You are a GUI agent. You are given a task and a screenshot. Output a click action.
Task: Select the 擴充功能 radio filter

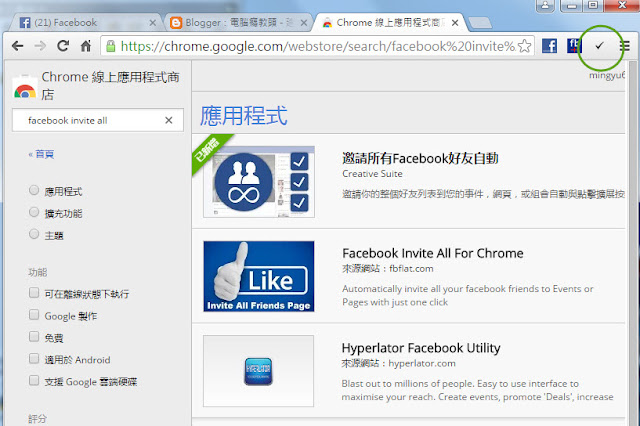34,212
